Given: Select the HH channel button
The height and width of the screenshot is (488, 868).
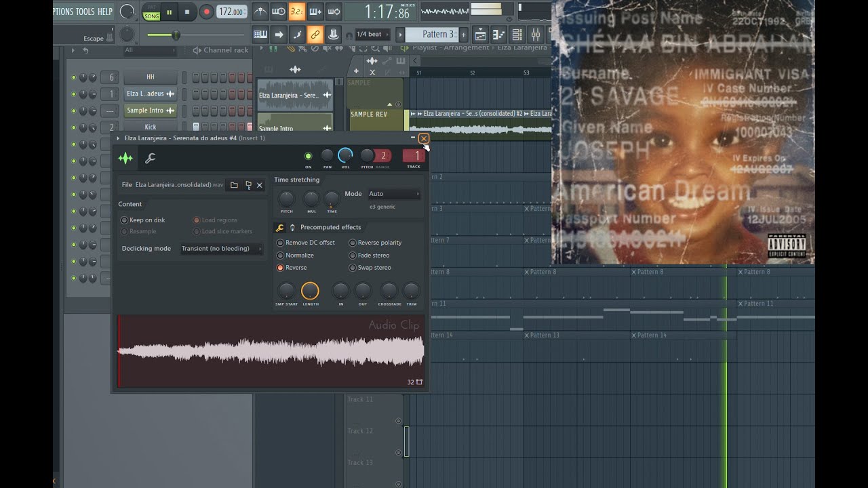Looking at the screenshot, I should [x=151, y=77].
